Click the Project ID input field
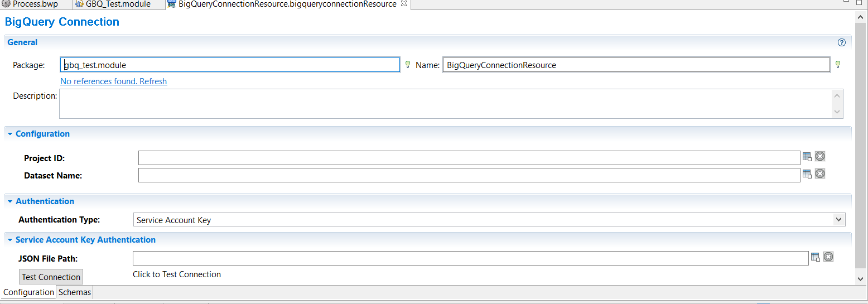The width and height of the screenshot is (868, 304). pyautogui.click(x=469, y=158)
